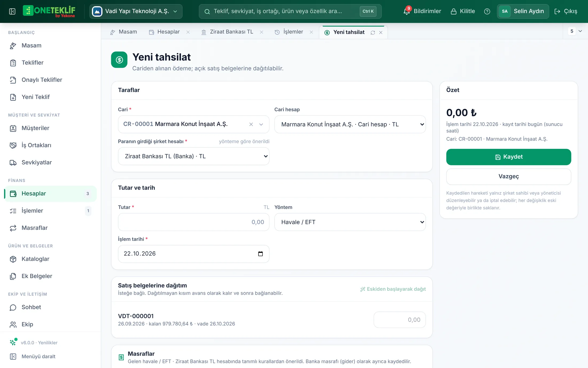
Task: Clear the selected Cari with X icon
Action: [251, 124]
